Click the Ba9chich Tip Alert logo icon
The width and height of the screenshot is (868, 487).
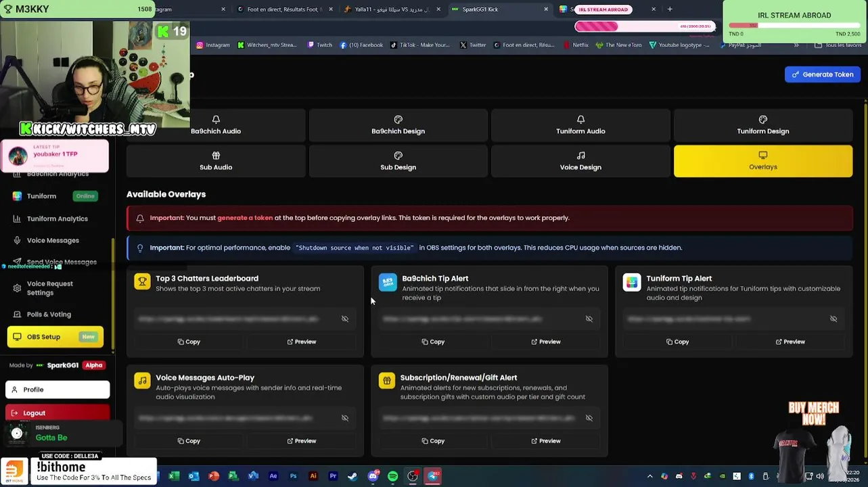[388, 282]
